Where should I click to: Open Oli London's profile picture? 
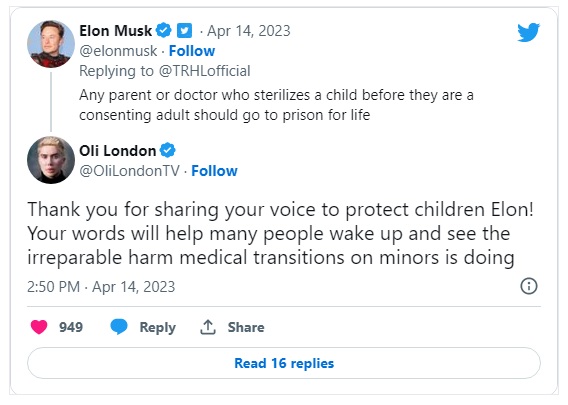(x=51, y=160)
